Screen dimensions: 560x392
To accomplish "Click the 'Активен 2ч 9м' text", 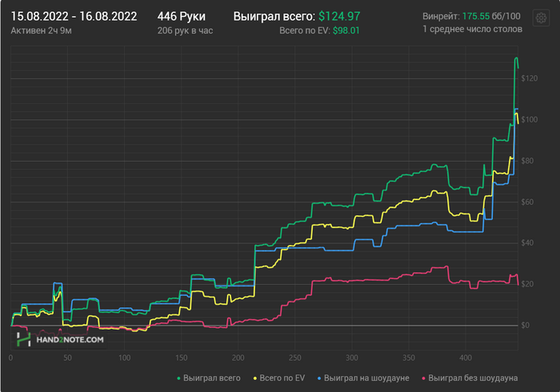I will point(41,30).
